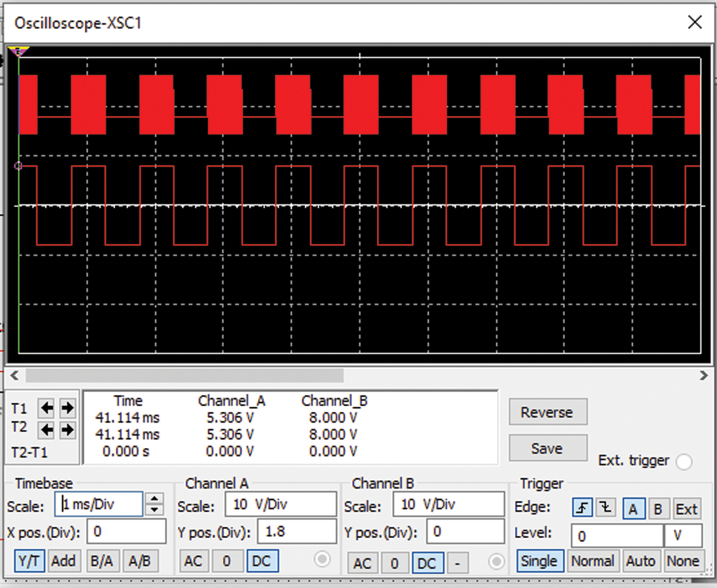Select rising edge trigger icon
This screenshot has height=588, width=717.
pos(582,508)
